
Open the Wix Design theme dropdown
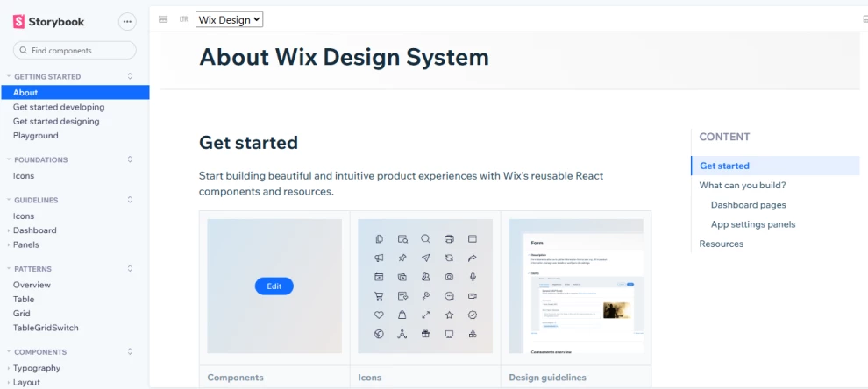pos(229,20)
